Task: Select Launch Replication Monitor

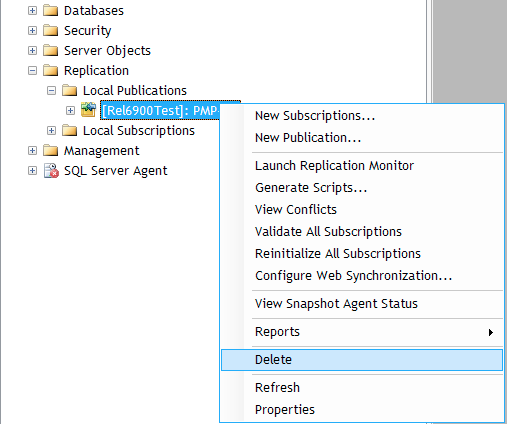Action: [362, 166]
